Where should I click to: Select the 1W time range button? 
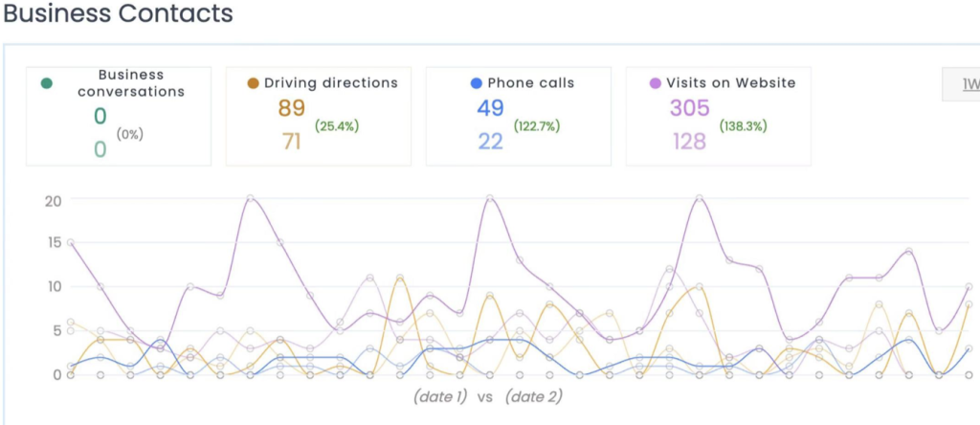[969, 83]
